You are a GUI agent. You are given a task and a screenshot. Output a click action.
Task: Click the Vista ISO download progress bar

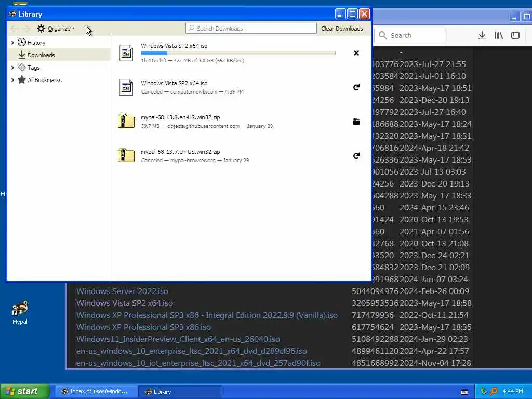point(238,53)
